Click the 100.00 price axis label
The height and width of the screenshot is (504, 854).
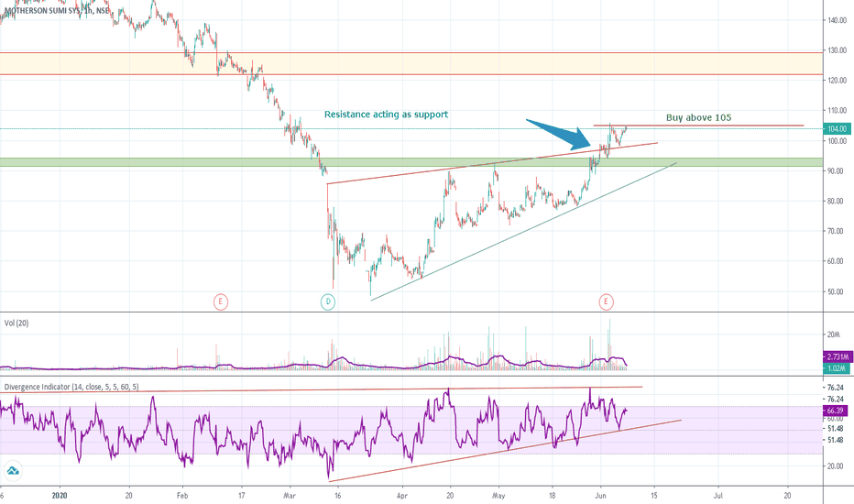tap(838, 141)
